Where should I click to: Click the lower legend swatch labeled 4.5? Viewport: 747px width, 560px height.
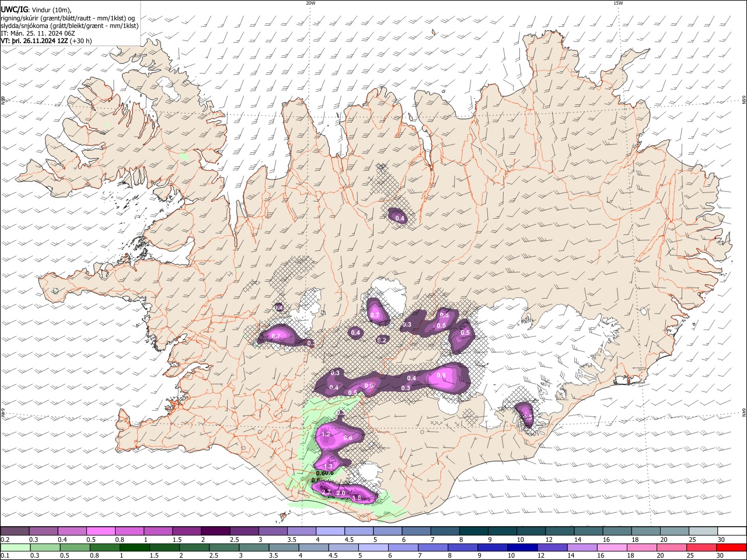(343, 547)
